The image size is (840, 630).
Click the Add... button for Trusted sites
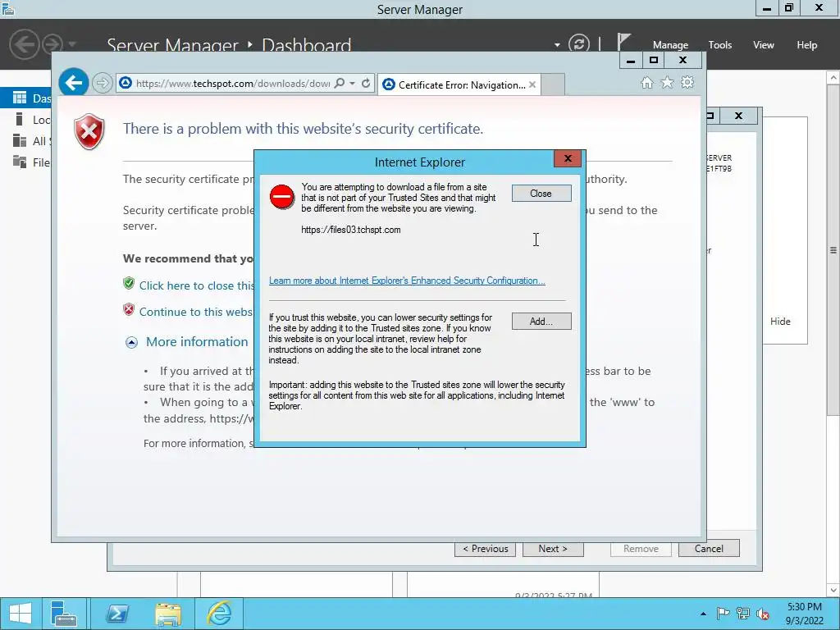click(x=541, y=322)
